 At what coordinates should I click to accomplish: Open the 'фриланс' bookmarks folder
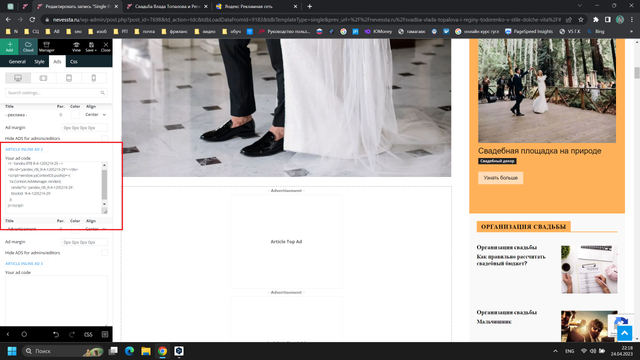pyautogui.click(x=174, y=31)
